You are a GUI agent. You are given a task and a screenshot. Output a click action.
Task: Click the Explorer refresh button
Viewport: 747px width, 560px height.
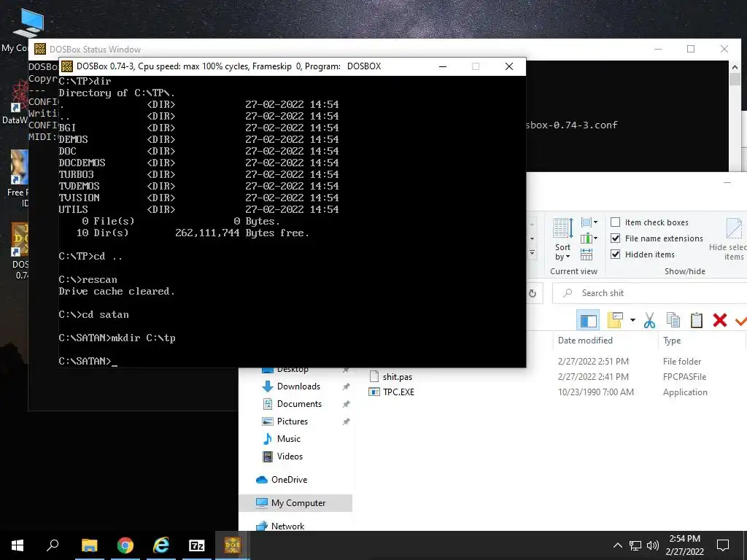point(533,293)
